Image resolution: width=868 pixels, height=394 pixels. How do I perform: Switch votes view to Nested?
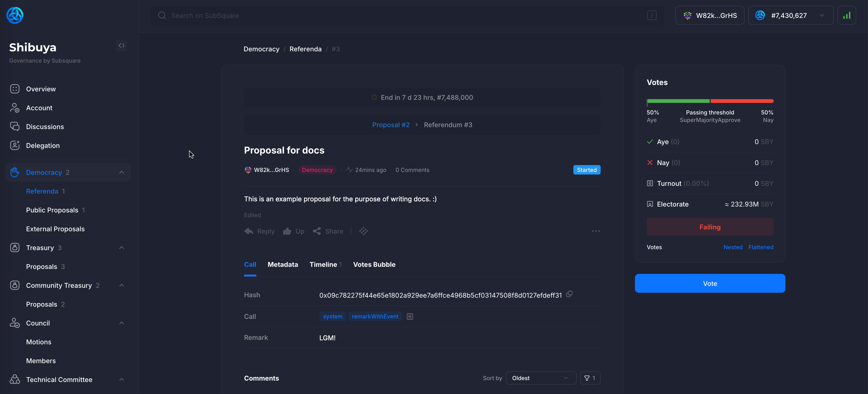click(733, 247)
